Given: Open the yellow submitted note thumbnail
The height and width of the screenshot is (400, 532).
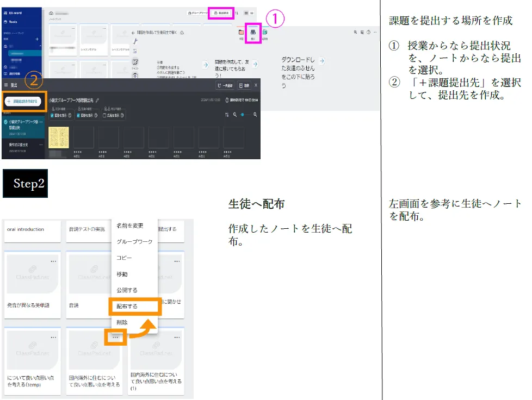Looking at the screenshot, I should click(x=59, y=137).
